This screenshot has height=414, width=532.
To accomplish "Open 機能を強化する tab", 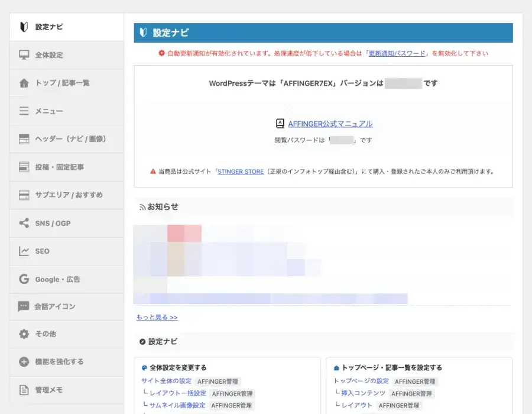I will tap(67, 362).
